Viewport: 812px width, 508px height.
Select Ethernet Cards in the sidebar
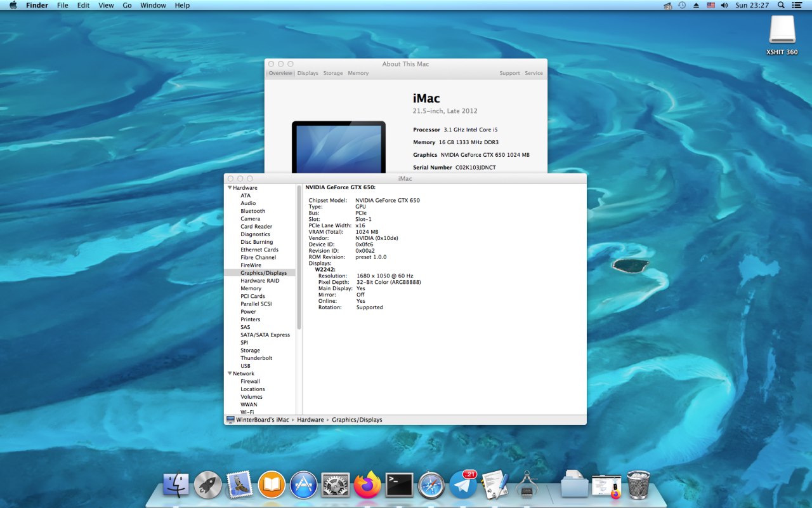point(259,250)
